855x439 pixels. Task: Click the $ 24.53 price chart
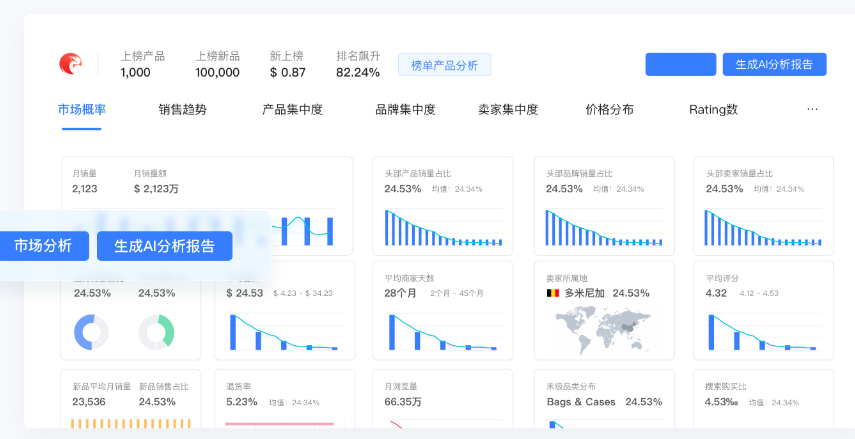click(x=285, y=332)
